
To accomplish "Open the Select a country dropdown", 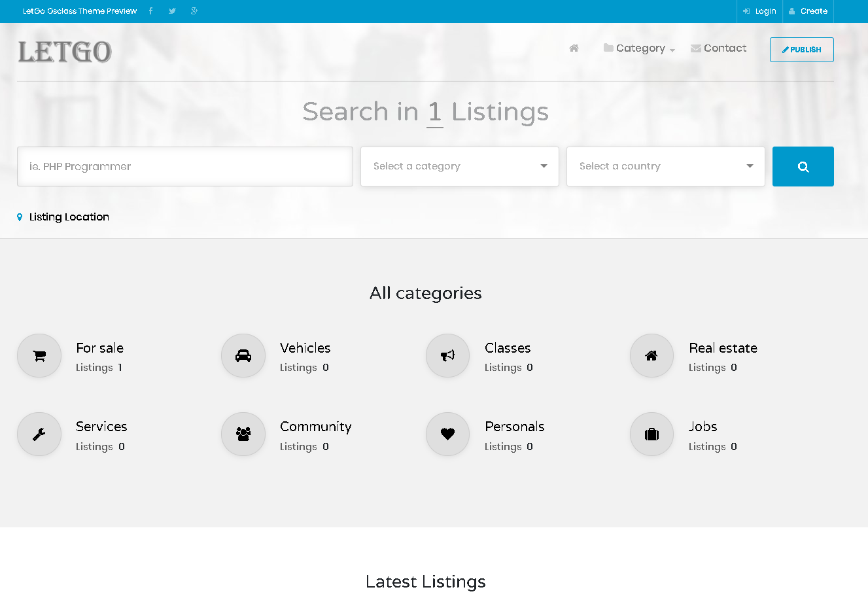I will (665, 167).
